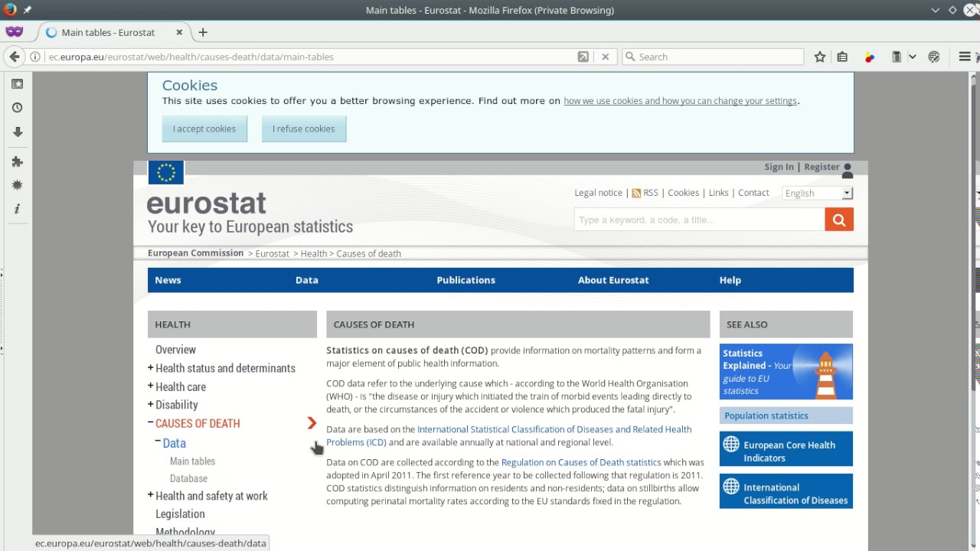Expand Health and safety at work
This screenshot has width=980, height=551.
(151, 496)
